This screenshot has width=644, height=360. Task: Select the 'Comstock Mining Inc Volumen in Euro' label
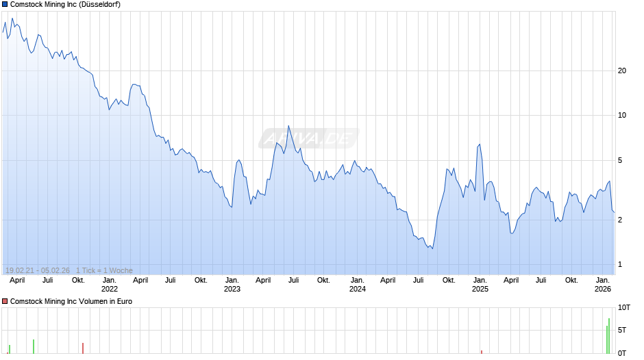(x=71, y=301)
